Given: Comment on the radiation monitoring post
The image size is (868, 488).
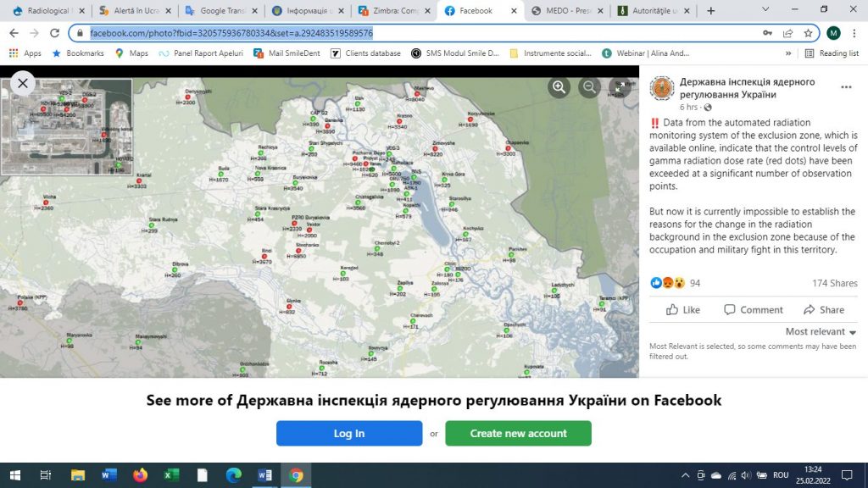Looking at the screenshot, I should pos(754,310).
